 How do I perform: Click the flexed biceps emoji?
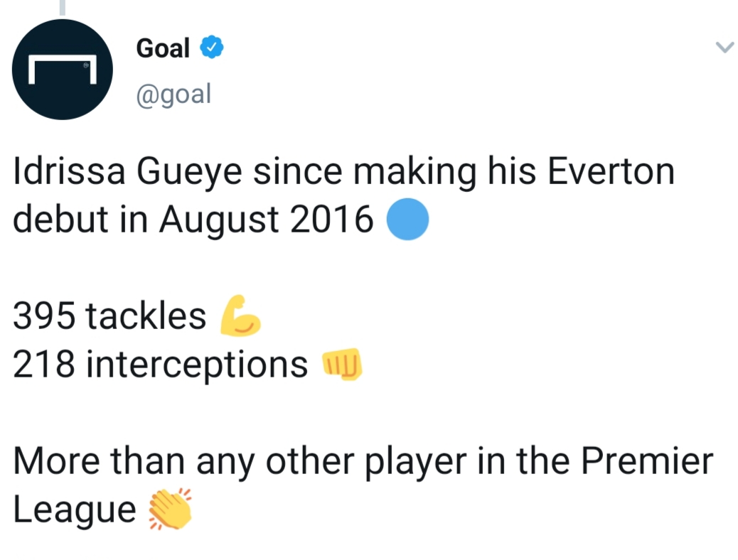tap(240, 316)
